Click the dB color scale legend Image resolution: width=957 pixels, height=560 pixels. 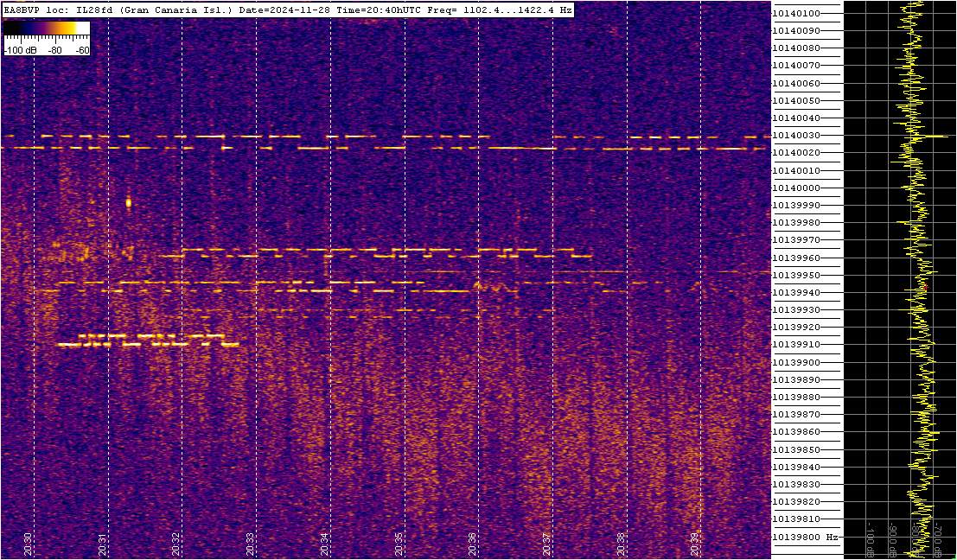47,39
